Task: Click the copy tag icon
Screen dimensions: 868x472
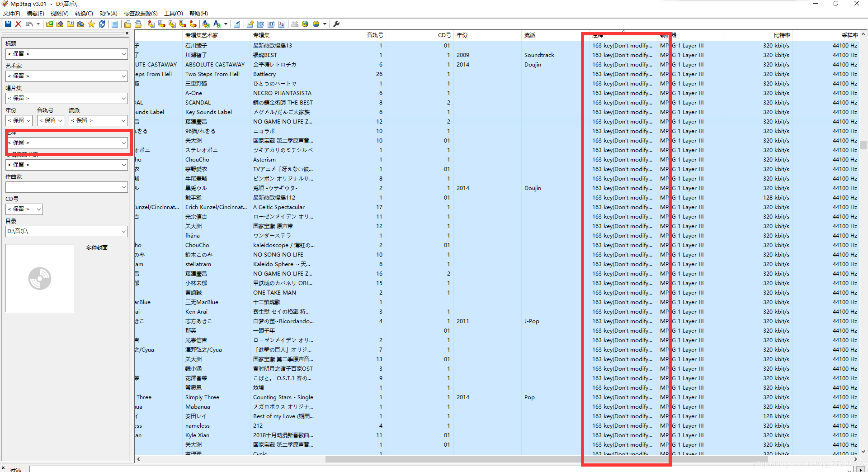Action: (127, 24)
